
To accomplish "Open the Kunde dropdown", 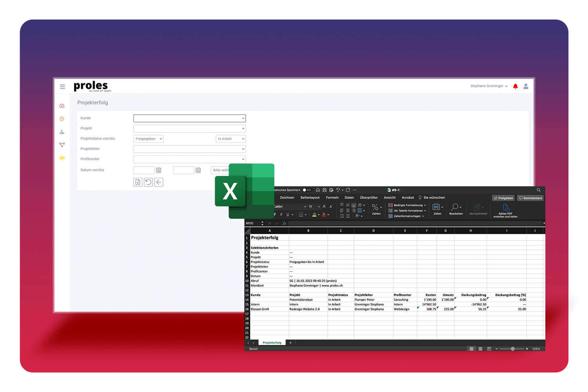I will click(x=189, y=118).
